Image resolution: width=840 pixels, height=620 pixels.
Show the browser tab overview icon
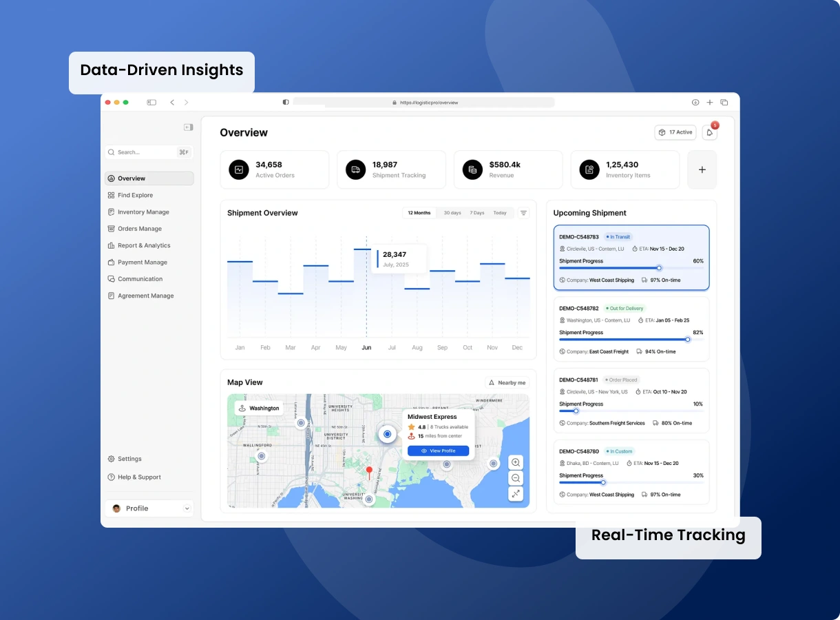tap(724, 103)
